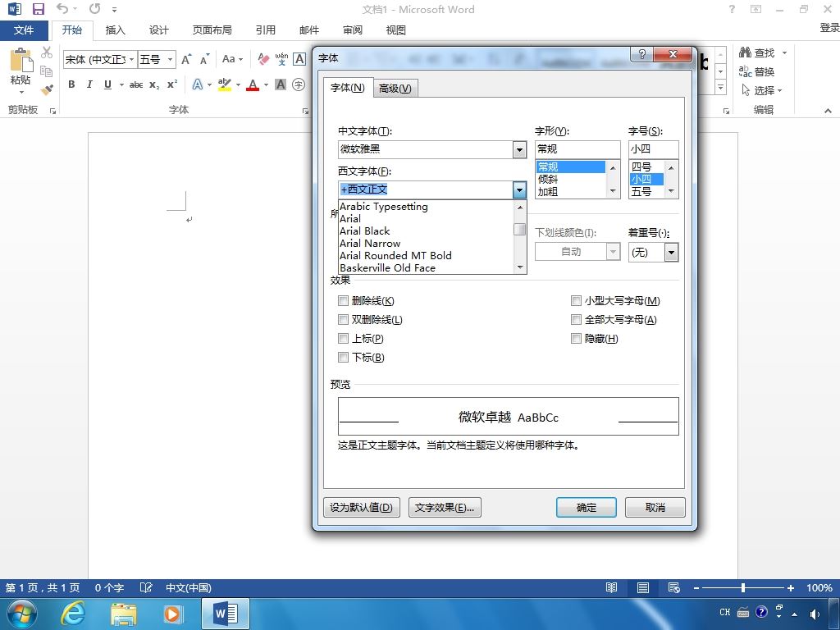Open Windows Start menu orb
Viewport: 840px width, 630px height.
[21, 614]
